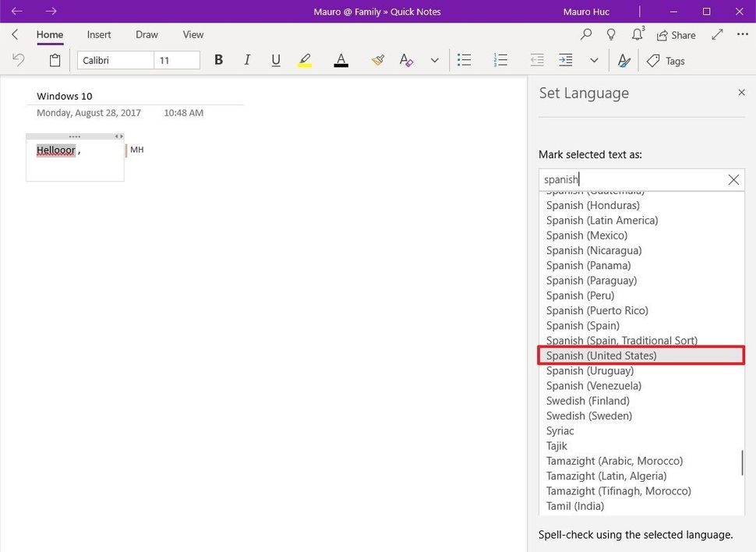
Task: Open the Insert ribbon tab
Action: coord(98,34)
